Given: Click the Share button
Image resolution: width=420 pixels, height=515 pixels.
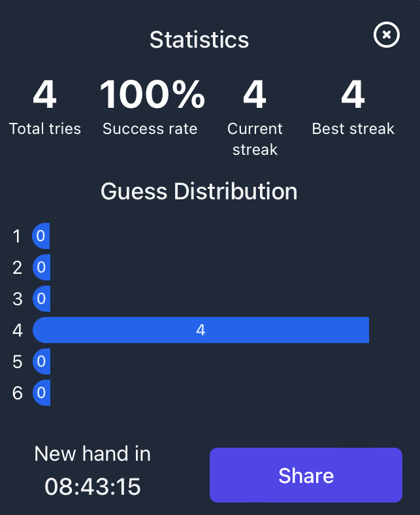Looking at the screenshot, I should (x=306, y=475).
